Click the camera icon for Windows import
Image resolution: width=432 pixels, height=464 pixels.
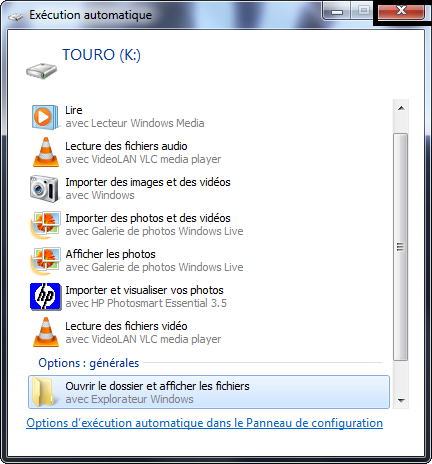tap(44, 189)
